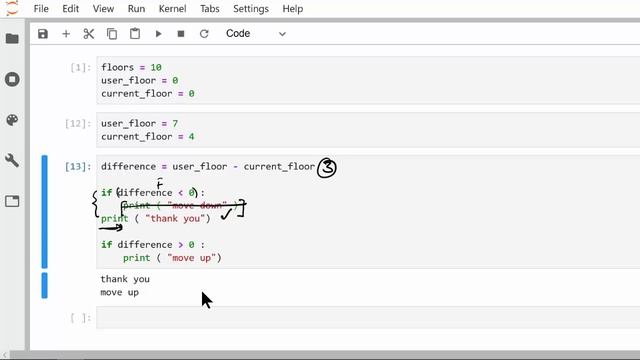Click inside the cell with floors = 10
640x360 pixels.
coord(368,80)
